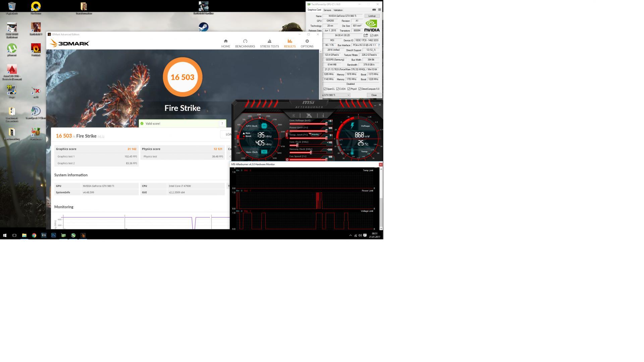This screenshot has height=362, width=644.
Task: Open the Options gear in 3DMark
Action: pyautogui.click(x=307, y=44)
